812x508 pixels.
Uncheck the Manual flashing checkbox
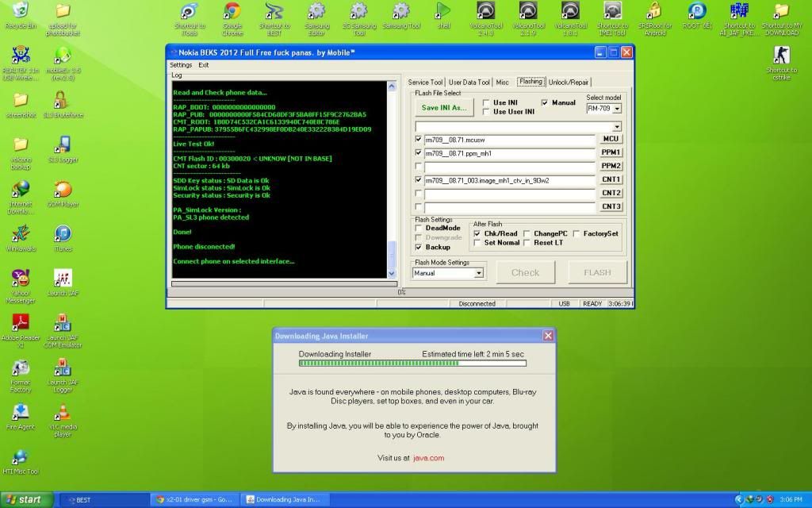click(544, 102)
